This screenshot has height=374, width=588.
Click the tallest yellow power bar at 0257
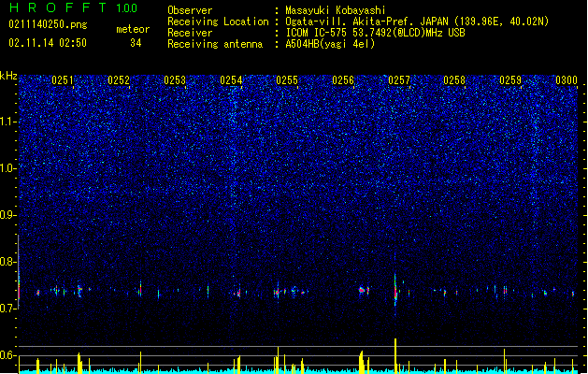[x=395, y=354]
